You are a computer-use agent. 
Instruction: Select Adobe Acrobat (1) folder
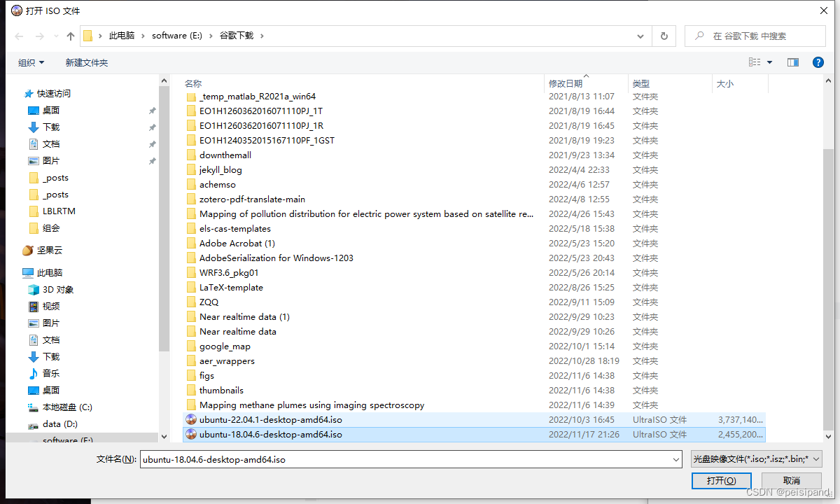tap(237, 244)
